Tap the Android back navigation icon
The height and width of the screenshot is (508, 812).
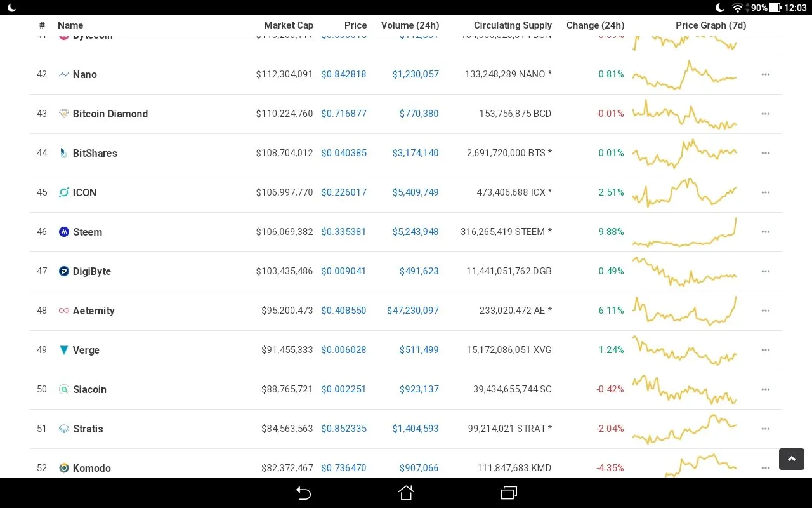[x=304, y=493]
